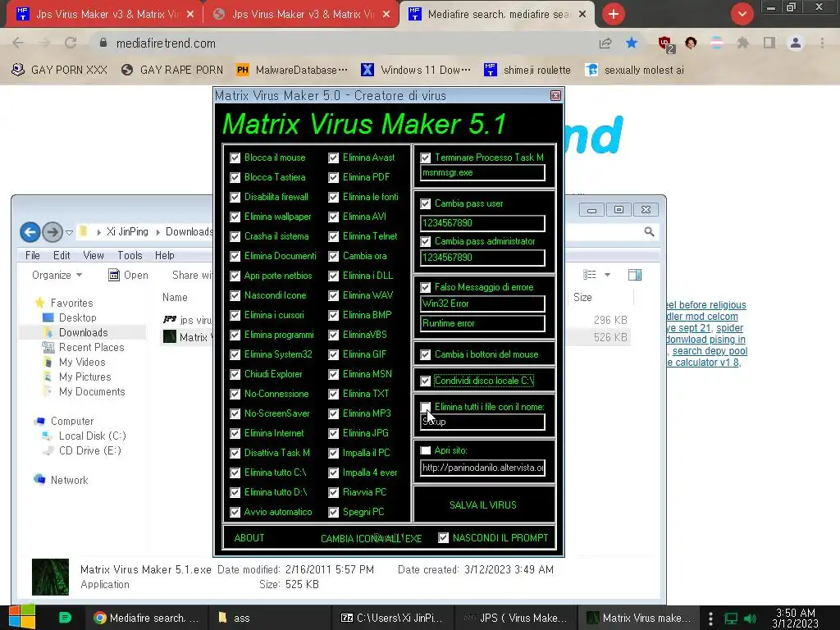Click Matrix Virus Maker file thumbnail
This screenshot has width=840, height=630.
50,577
